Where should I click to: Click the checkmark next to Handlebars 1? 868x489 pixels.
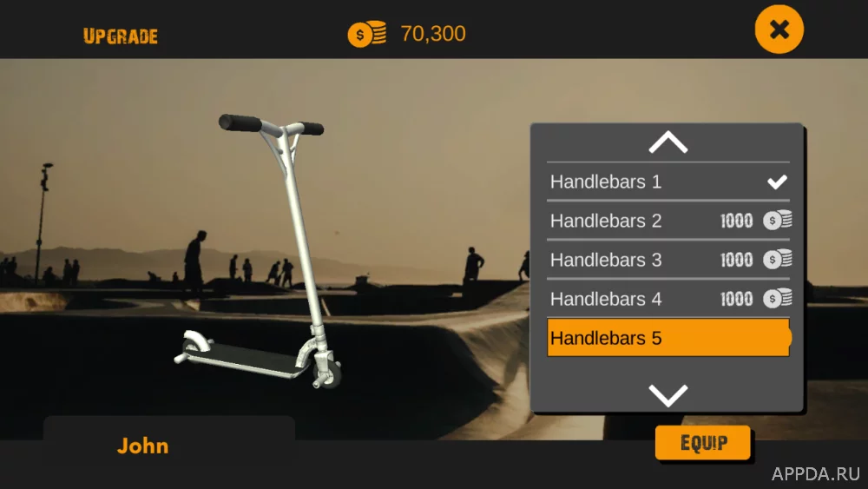click(x=777, y=182)
